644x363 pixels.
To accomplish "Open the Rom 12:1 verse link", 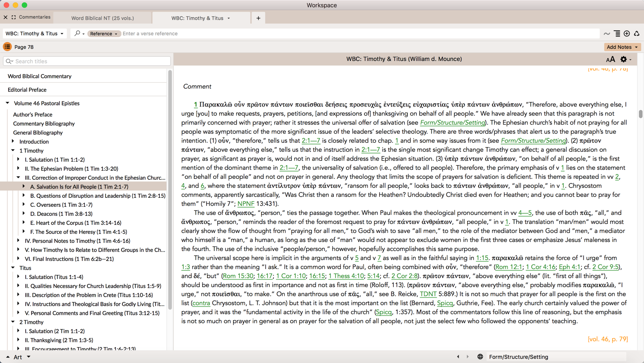I will [x=509, y=267].
